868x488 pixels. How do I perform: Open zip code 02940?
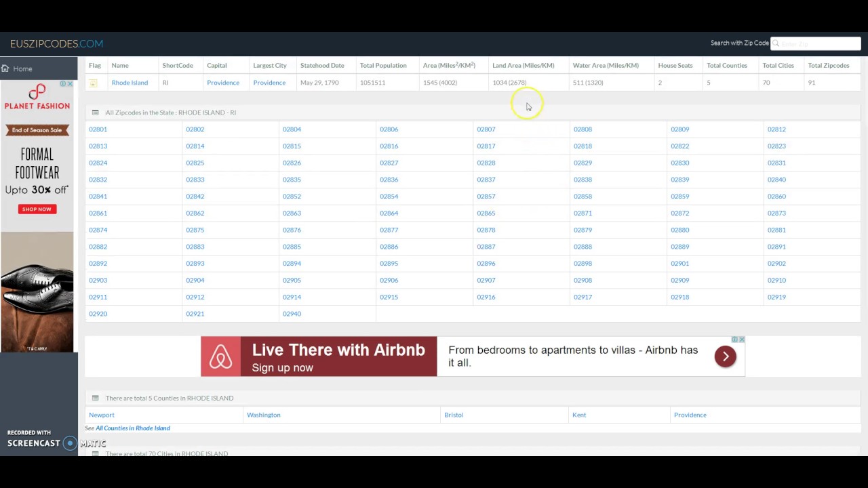click(292, 314)
